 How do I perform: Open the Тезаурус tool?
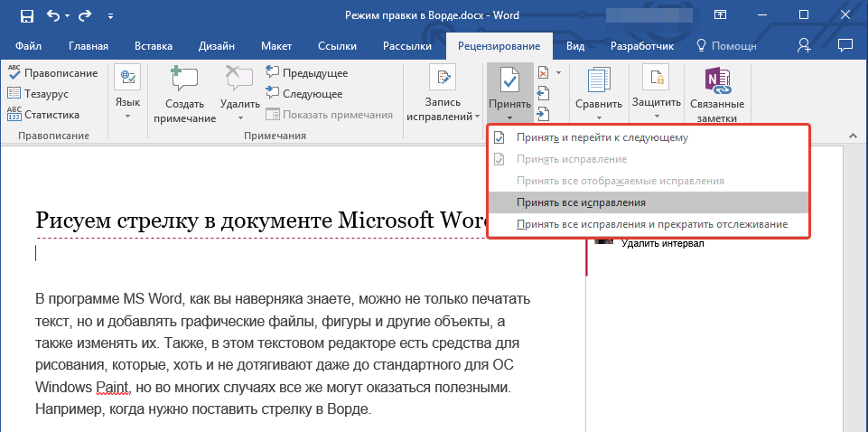[38, 94]
